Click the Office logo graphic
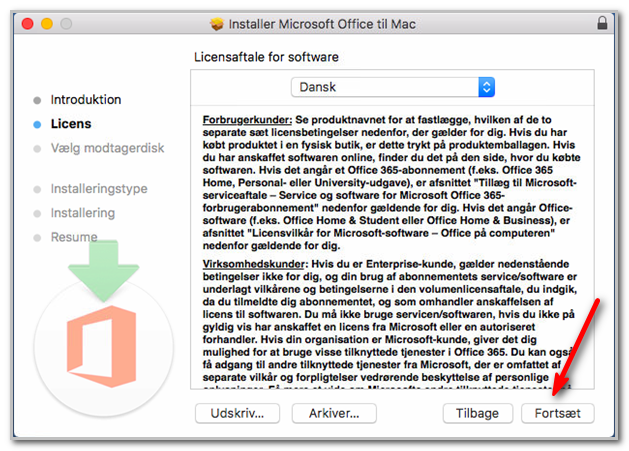Screen dimensions: 629x451 pyautogui.click(x=101, y=346)
